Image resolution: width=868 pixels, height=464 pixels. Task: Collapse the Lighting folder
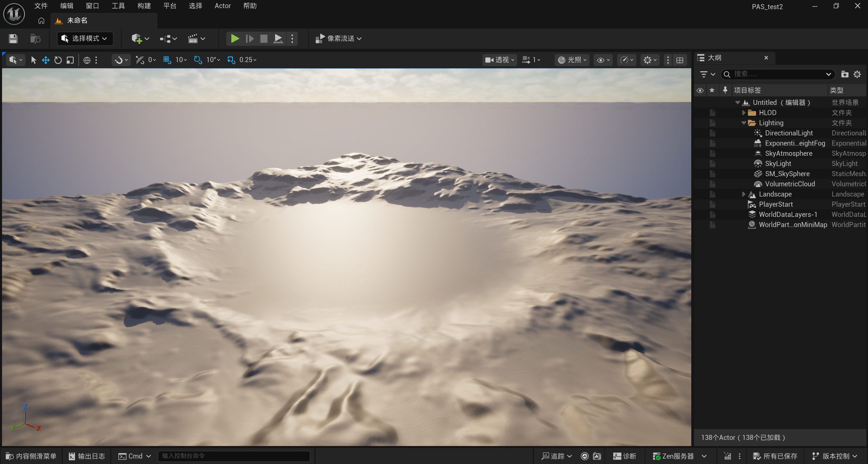[744, 123]
